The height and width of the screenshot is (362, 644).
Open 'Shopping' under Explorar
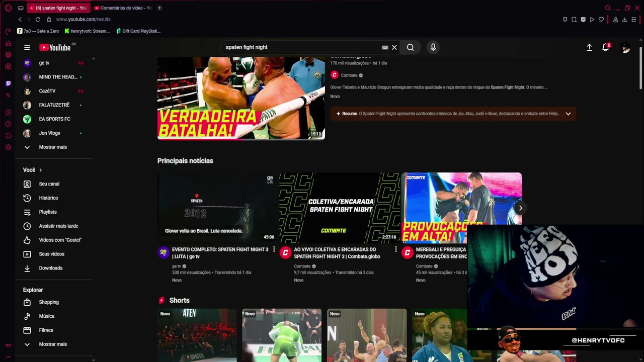pos(54,302)
